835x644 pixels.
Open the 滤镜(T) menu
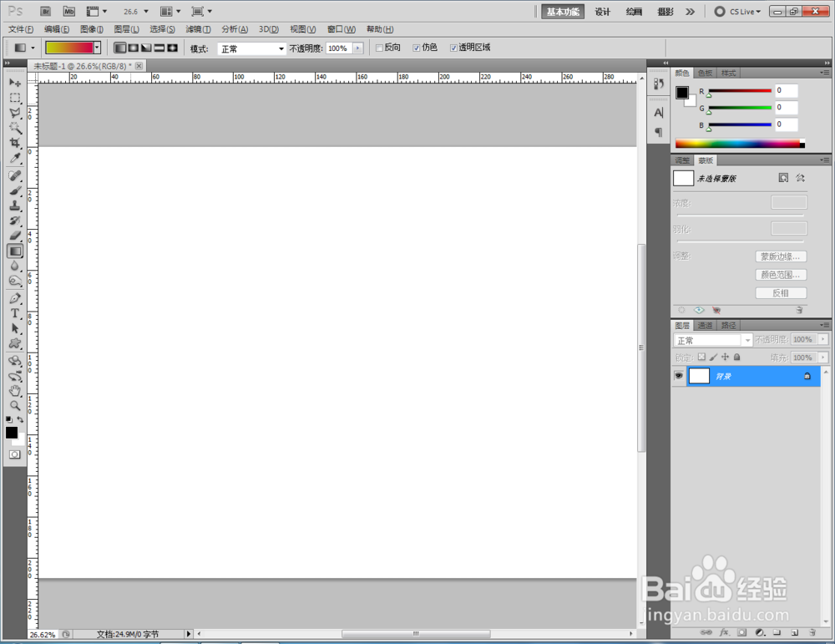pyautogui.click(x=198, y=29)
